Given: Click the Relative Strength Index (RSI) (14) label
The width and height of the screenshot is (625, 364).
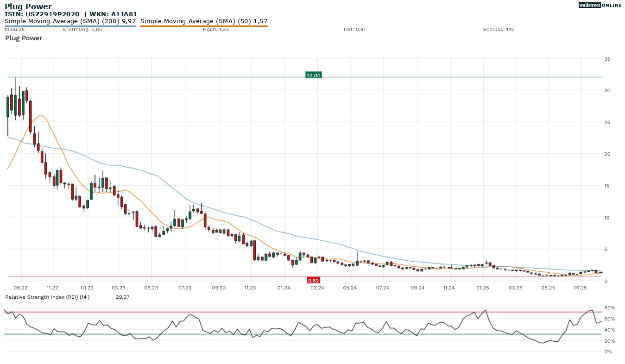Looking at the screenshot, I should click(x=47, y=297).
